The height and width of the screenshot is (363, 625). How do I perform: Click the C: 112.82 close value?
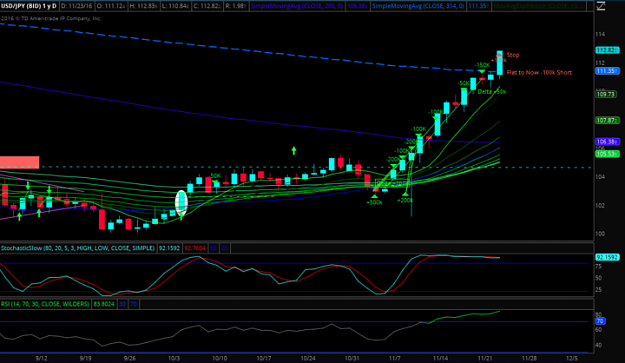(x=206, y=6)
